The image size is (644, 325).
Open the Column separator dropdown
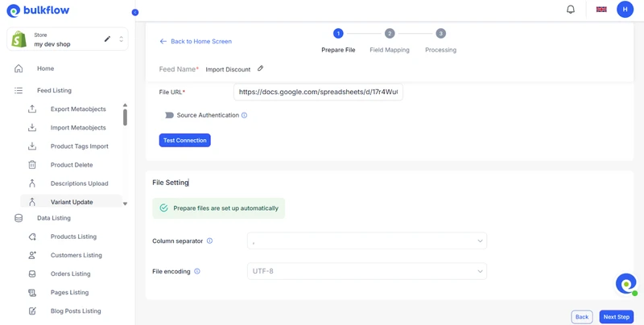coord(367,241)
